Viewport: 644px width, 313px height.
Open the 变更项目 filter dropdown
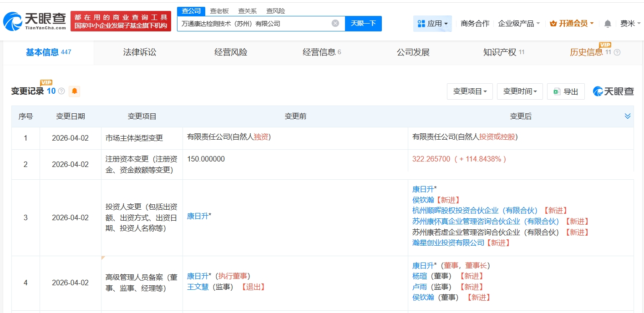point(470,91)
